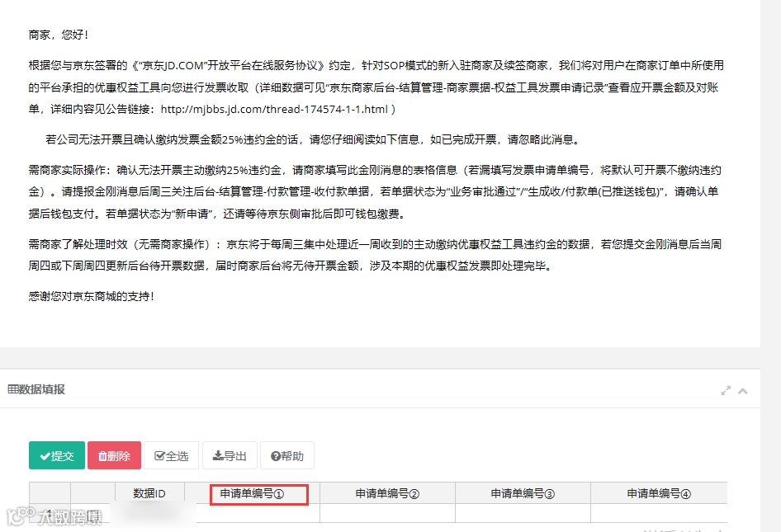The image size is (781, 532).
Task: Click the 数据ID column header
Action: pos(149,493)
